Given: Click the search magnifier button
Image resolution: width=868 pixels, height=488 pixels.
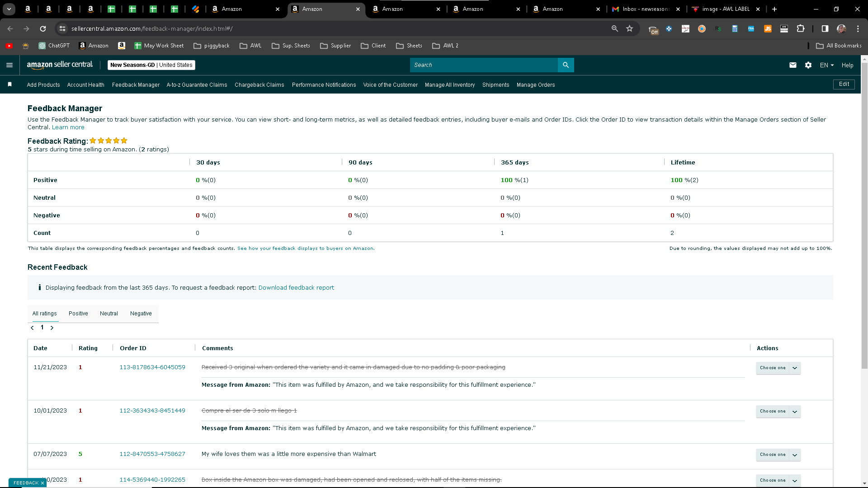Looking at the screenshot, I should pyautogui.click(x=566, y=65).
